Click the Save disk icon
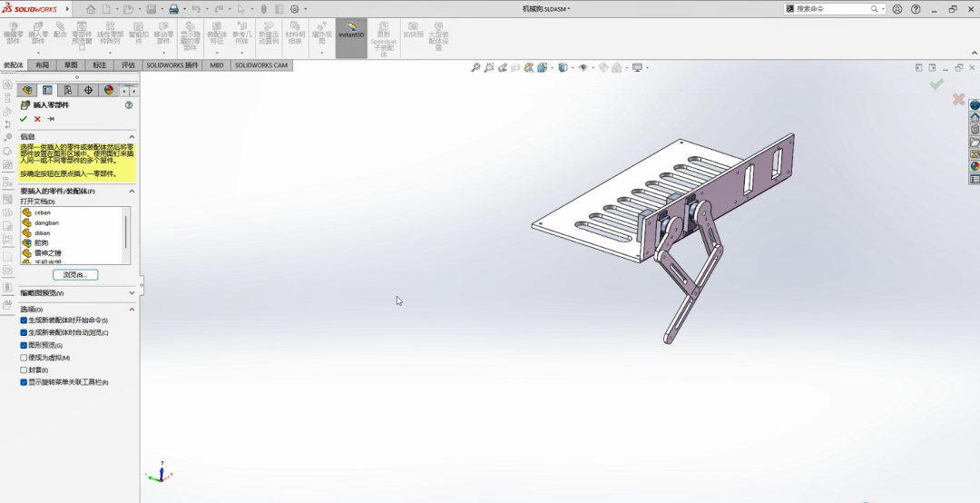Viewport: 980px width, 503px height. pyautogui.click(x=152, y=9)
